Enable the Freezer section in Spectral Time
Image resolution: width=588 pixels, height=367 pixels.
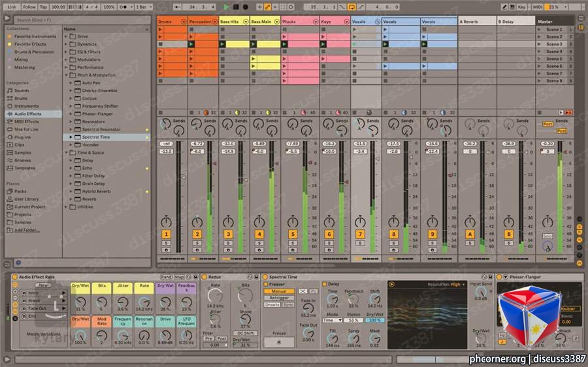pyautogui.click(x=266, y=284)
